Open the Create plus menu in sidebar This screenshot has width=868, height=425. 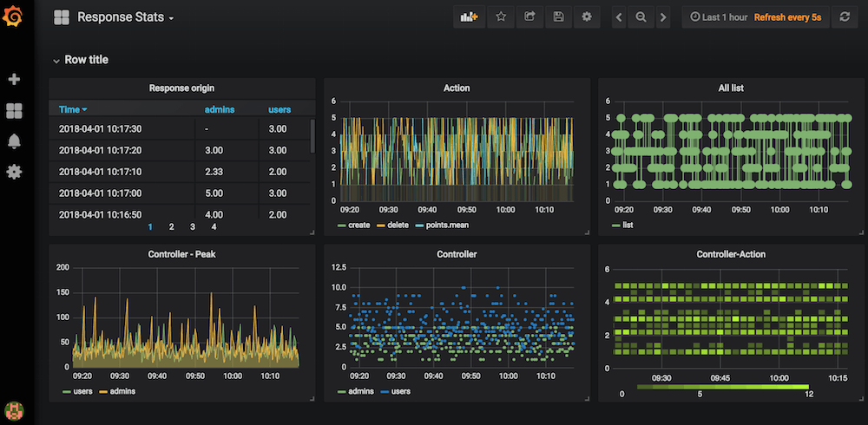point(14,80)
